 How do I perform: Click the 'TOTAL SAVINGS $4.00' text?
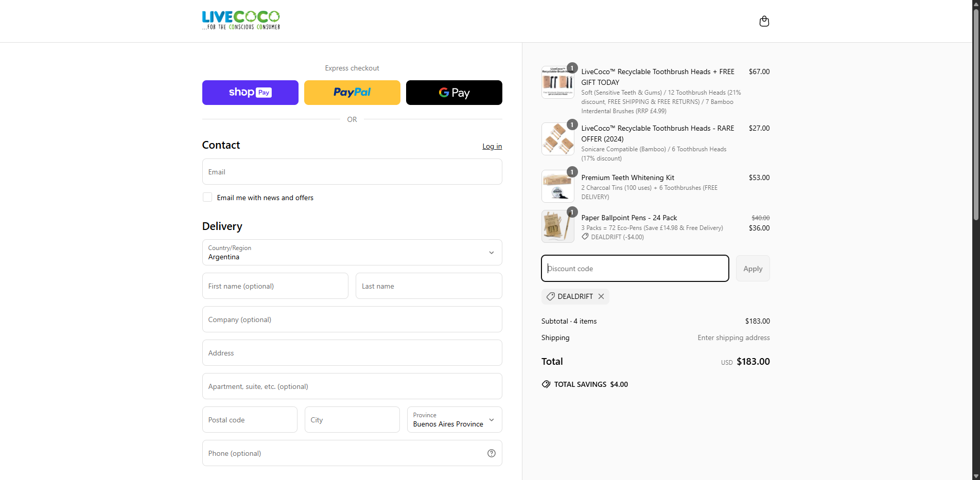pyautogui.click(x=591, y=384)
